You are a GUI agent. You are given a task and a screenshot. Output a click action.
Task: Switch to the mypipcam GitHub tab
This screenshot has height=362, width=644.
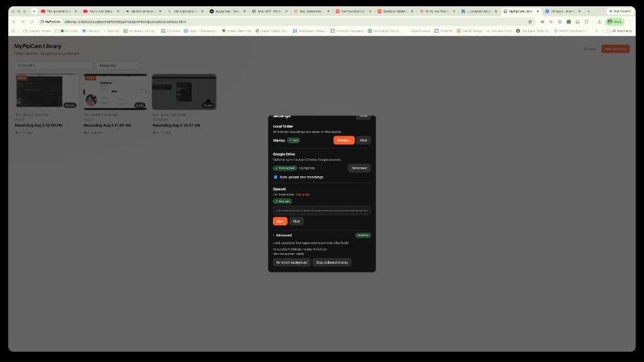tap(227, 11)
